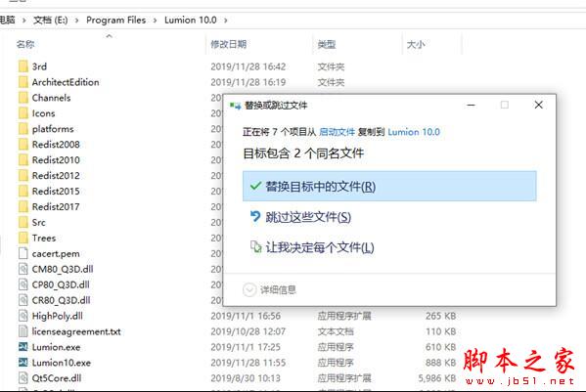The image size is (586, 392).
Task: Select the CM80_Q3D.dll file icon
Action: pos(23,269)
